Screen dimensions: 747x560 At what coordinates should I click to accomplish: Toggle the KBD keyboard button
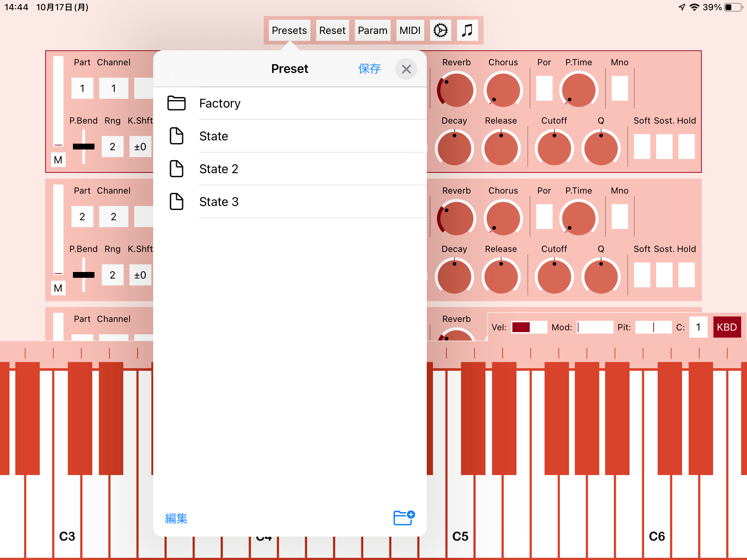(727, 327)
